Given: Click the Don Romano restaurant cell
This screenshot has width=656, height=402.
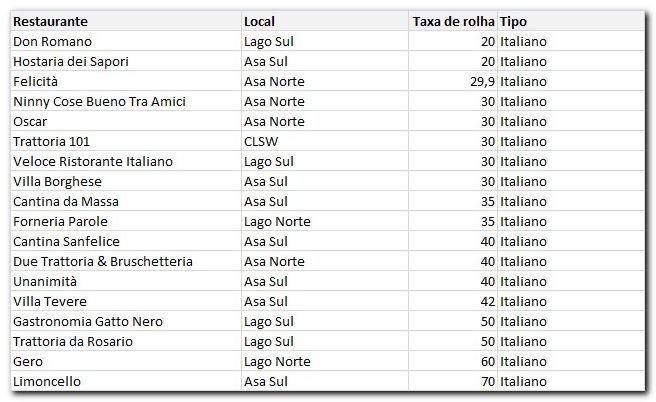Looking at the screenshot, I should 52,41.
